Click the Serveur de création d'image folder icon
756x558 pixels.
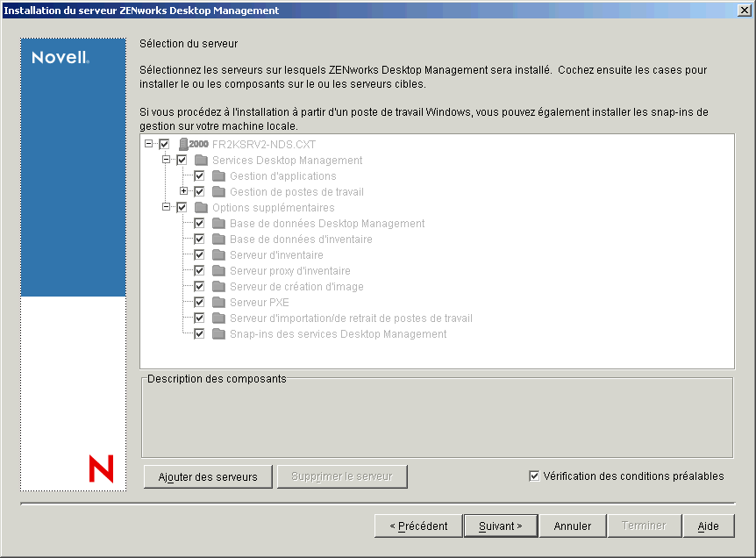(218, 285)
